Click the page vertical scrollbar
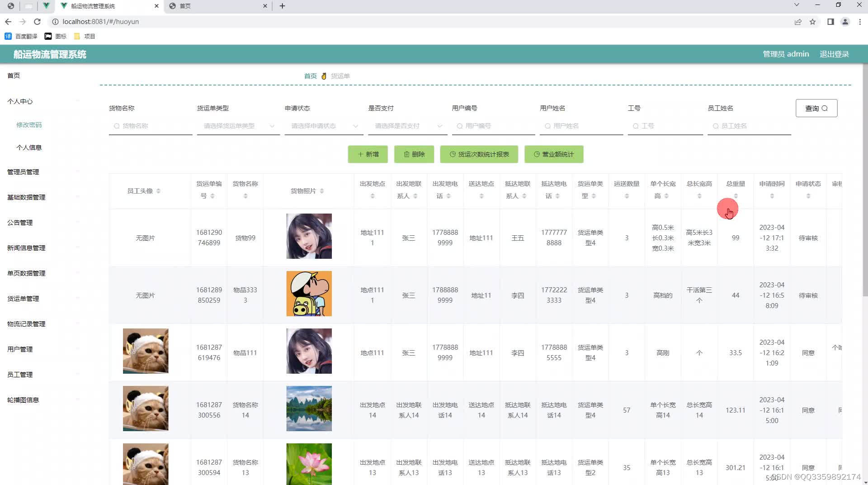This screenshot has height=485, width=868. point(865,181)
